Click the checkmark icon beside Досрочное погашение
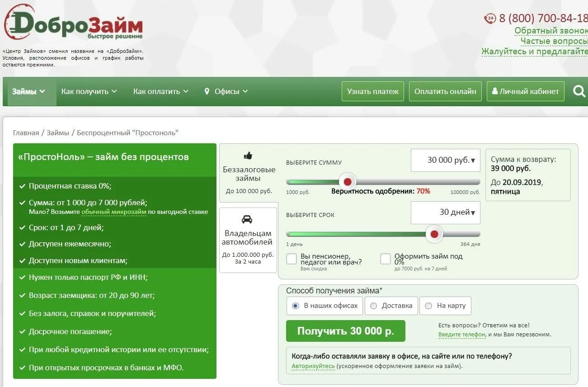The width and height of the screenshot is (588, 387). 22,332
